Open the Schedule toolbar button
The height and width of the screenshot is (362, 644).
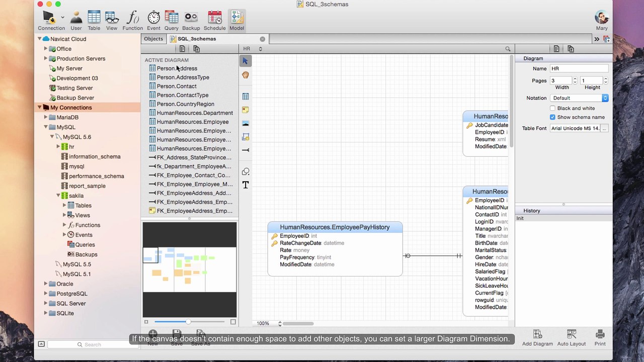pyautogui.click(x=215, y=21)
